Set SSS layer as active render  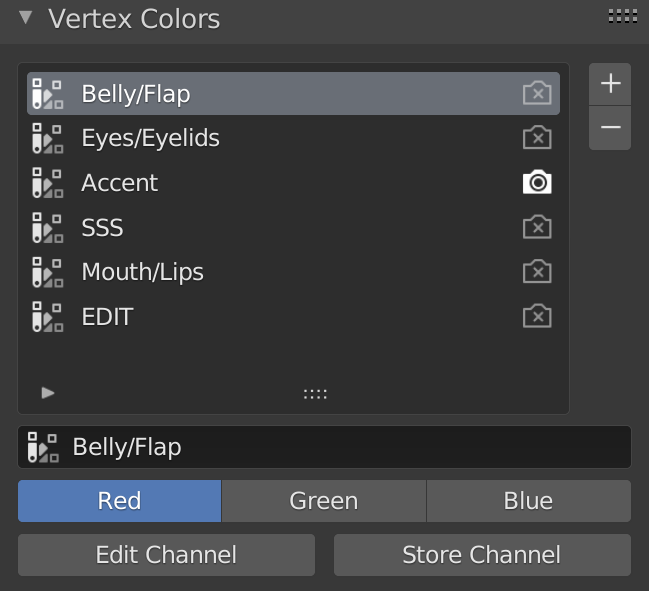(x=537, y=227)
